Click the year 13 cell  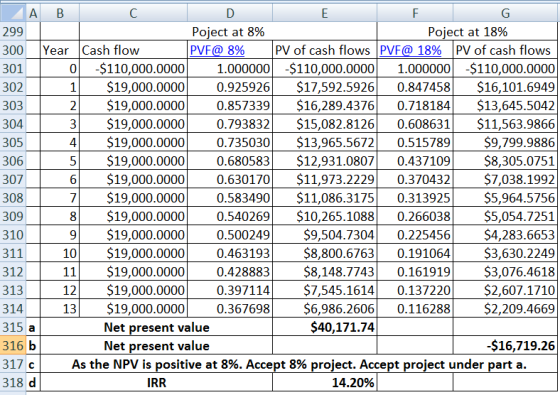tap(60, 309)
